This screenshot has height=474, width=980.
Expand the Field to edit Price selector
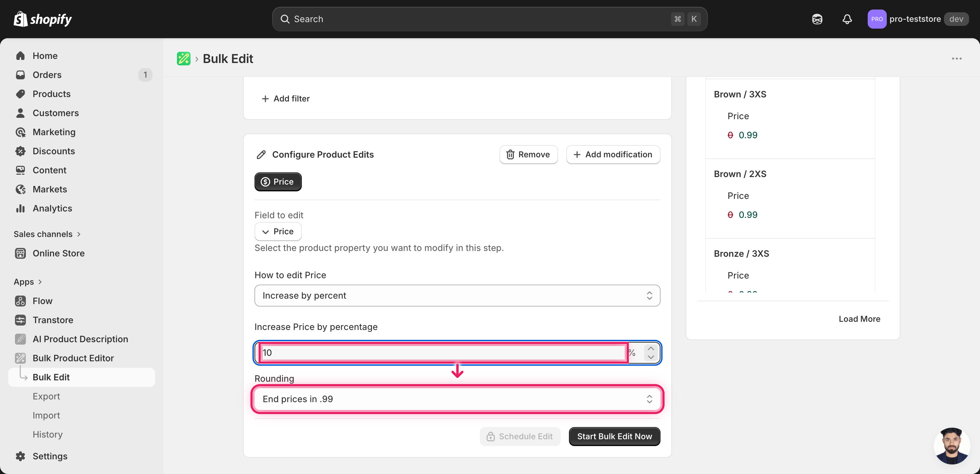coord(278,232)
